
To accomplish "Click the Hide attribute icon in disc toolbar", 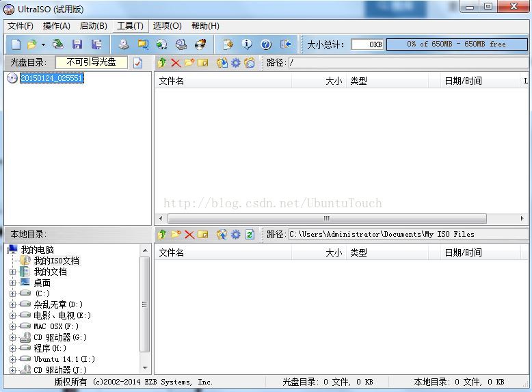I will click(x=250, y=63).
